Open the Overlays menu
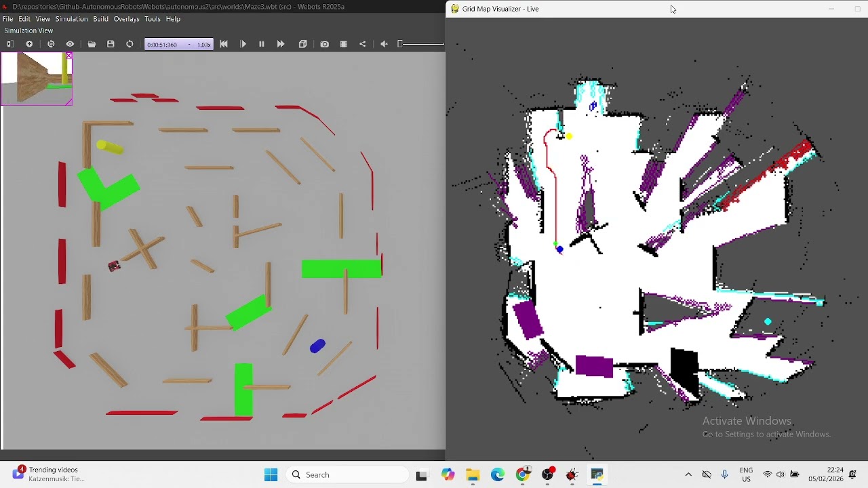 [126, 19]
